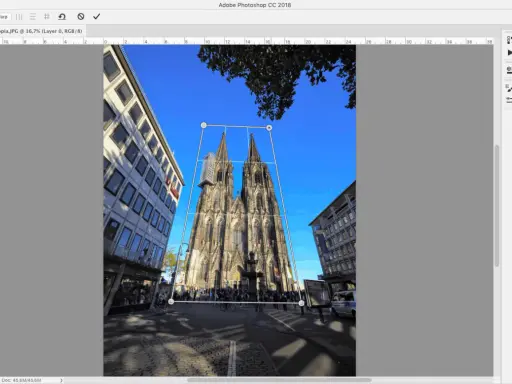Click the bottom-right perspective grid corner pin

[x=301, y=303]
